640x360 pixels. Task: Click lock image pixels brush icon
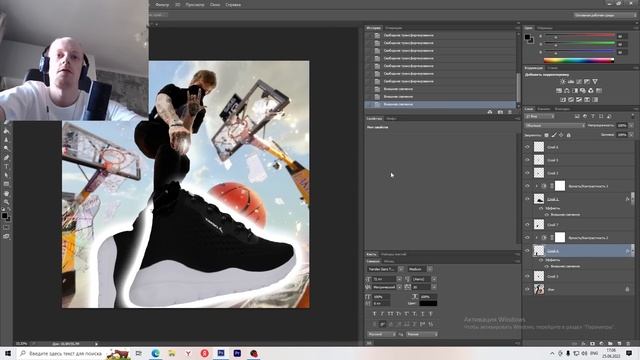pyautogui.click(x=554, y=135)
